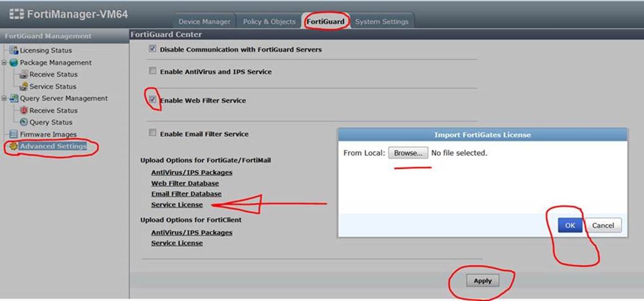Go to the System Settings tab

click(x=382, y=22)
